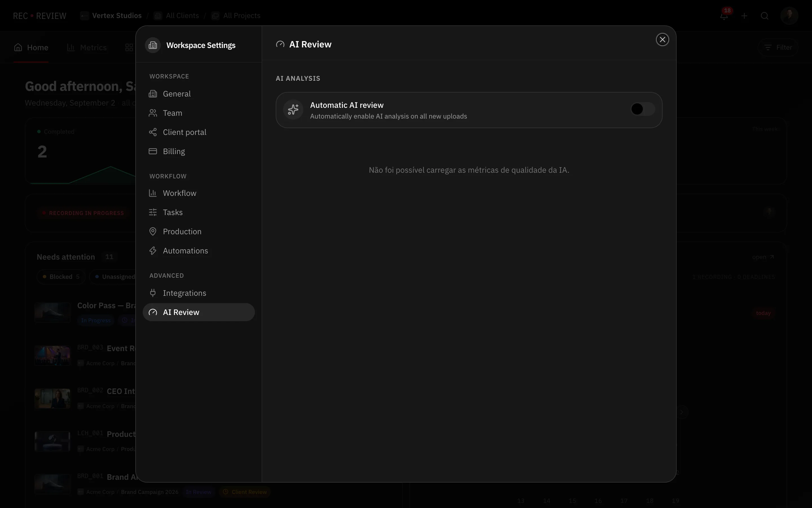Open search with magnifier icon
This screenshot has height=508, width=812.
point(764,16)
